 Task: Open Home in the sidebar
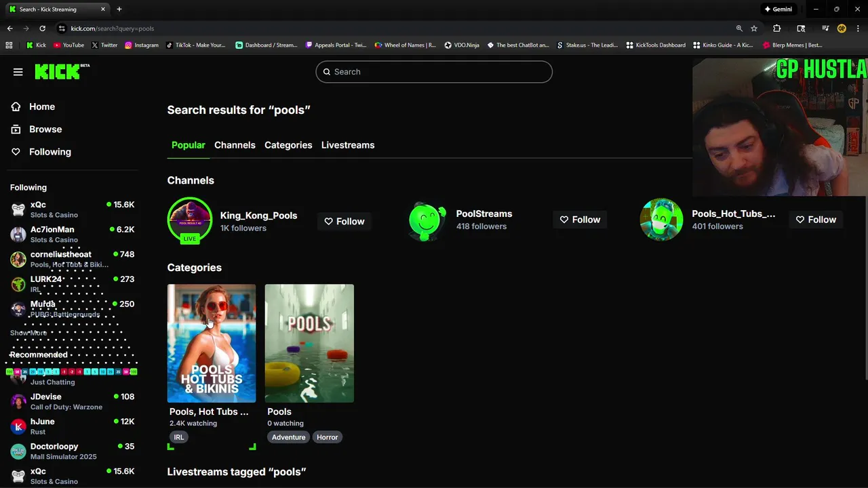tap(41, 106)
